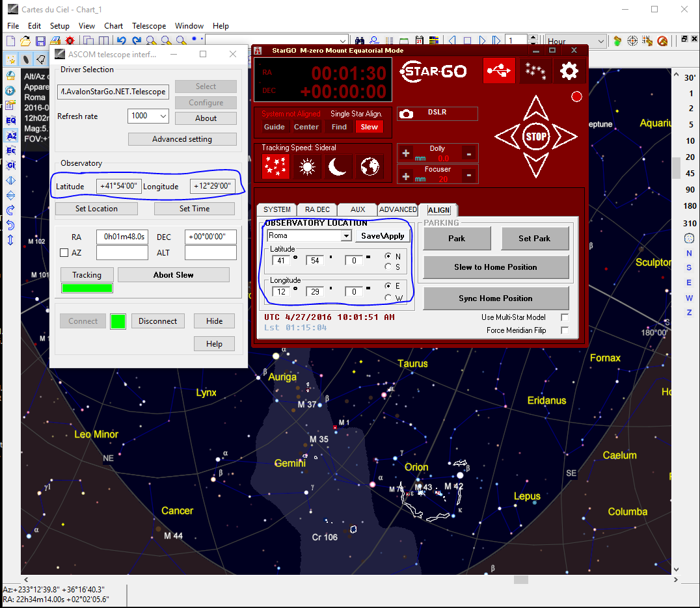Viewport: 700px width, 608px height.
Task: Enable Force Meridian Flip checkbox
Action: click(x=565, y=330)
